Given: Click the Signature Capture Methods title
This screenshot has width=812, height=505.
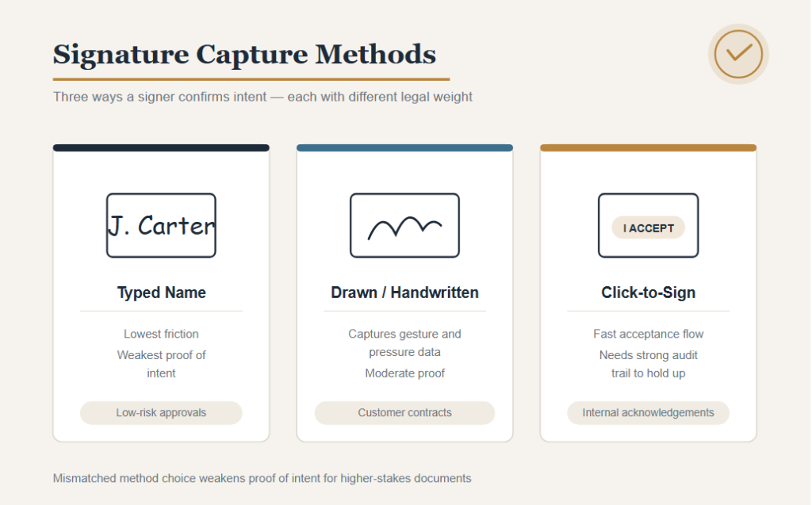Looking at the screenshot, I should tap(244, 55).
